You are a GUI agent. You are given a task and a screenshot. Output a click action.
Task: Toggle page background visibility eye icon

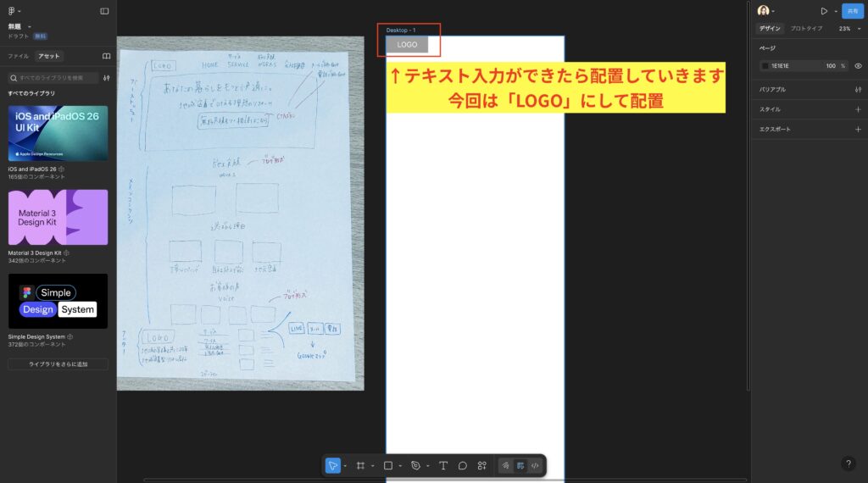pyautogui.click(x=858, y=65)
